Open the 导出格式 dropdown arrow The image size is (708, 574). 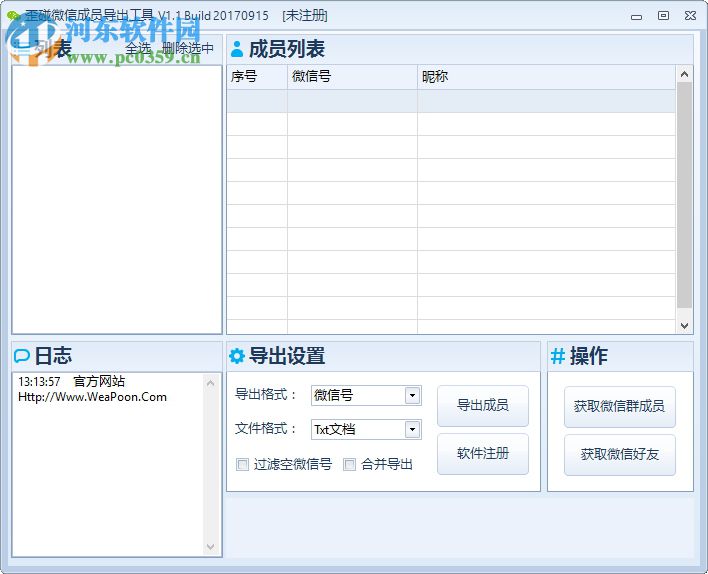412,396
